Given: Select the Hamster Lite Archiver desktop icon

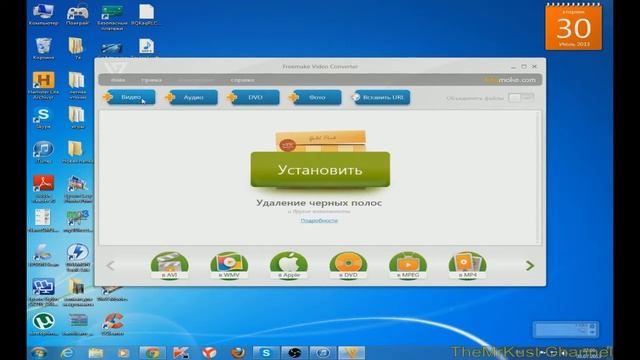Looking at the screenshot, I should point(43,85).
